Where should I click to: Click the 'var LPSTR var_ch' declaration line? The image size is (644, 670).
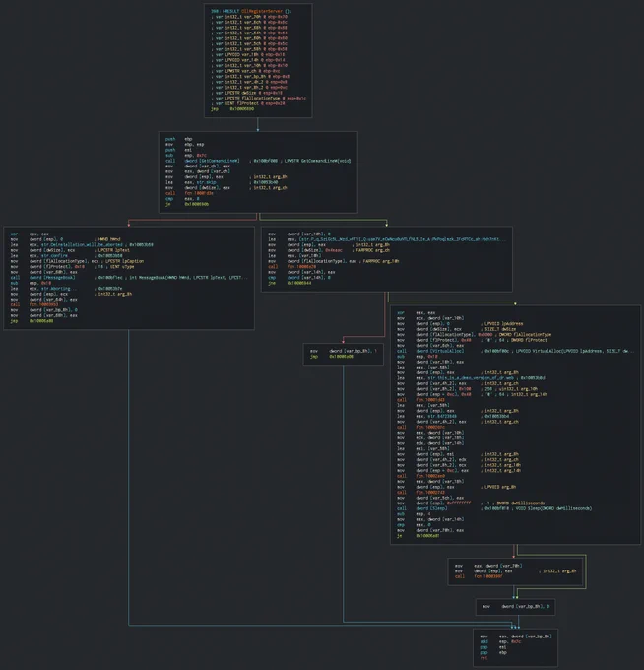point(245,71)
